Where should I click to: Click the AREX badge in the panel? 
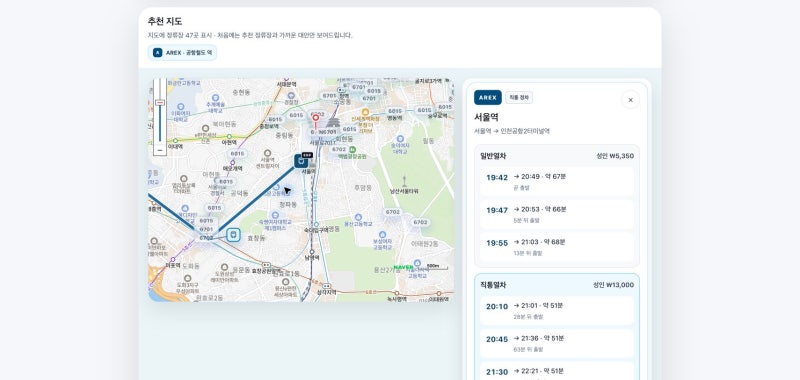pyautogui.click(x=487, y=97)
